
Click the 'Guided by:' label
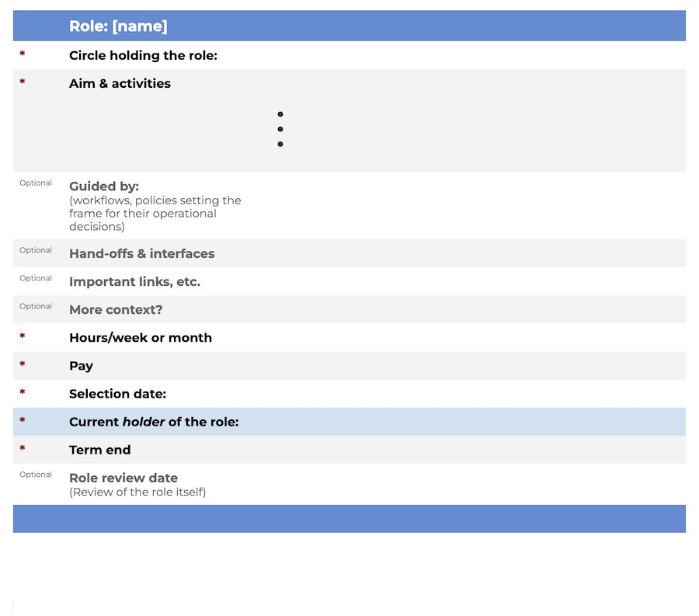(x=104, y=186)
